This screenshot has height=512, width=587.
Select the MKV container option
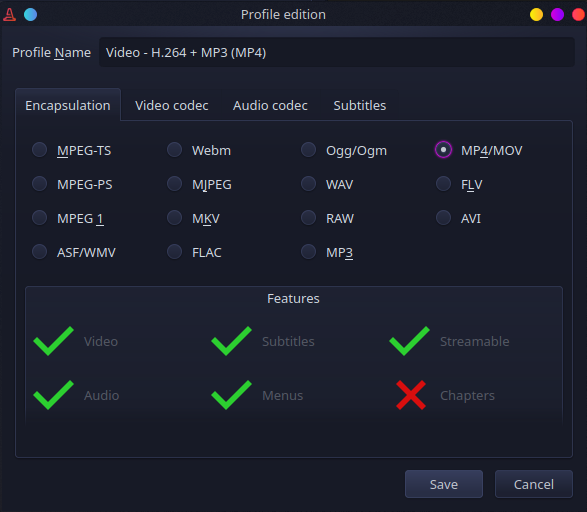(x=174, y=218)
